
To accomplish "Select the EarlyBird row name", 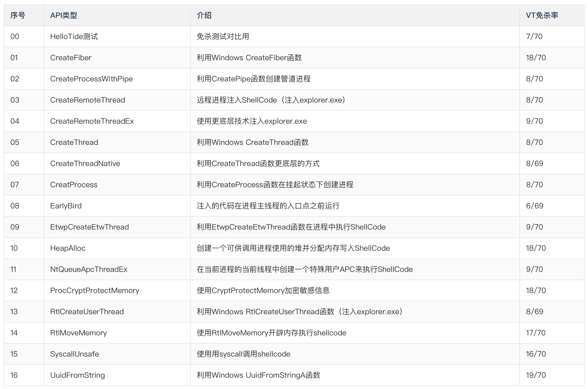I will coord(65,206).
